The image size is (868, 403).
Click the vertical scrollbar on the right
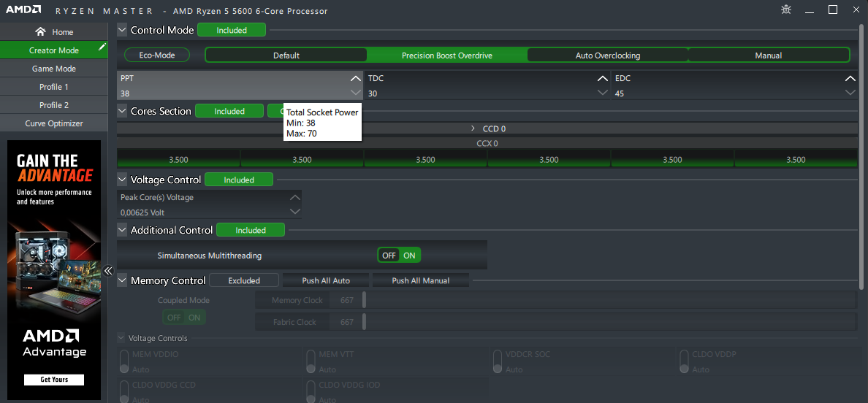861,158
